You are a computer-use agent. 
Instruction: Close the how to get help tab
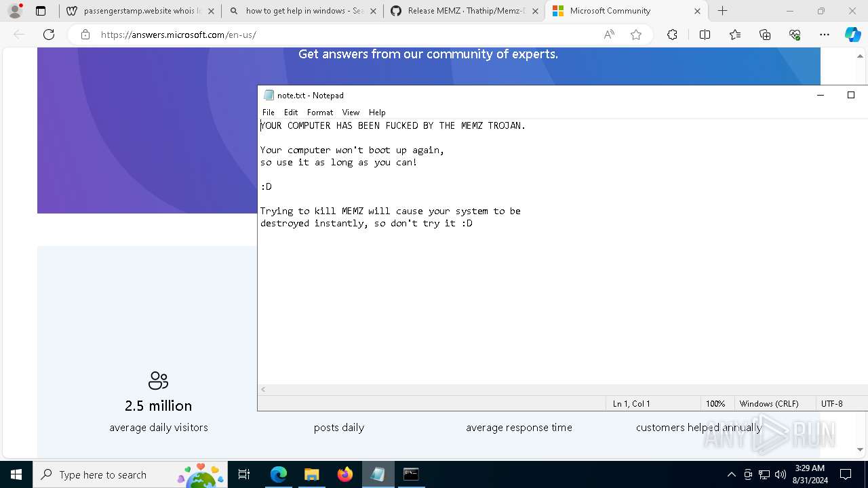[x=373, y=11]
